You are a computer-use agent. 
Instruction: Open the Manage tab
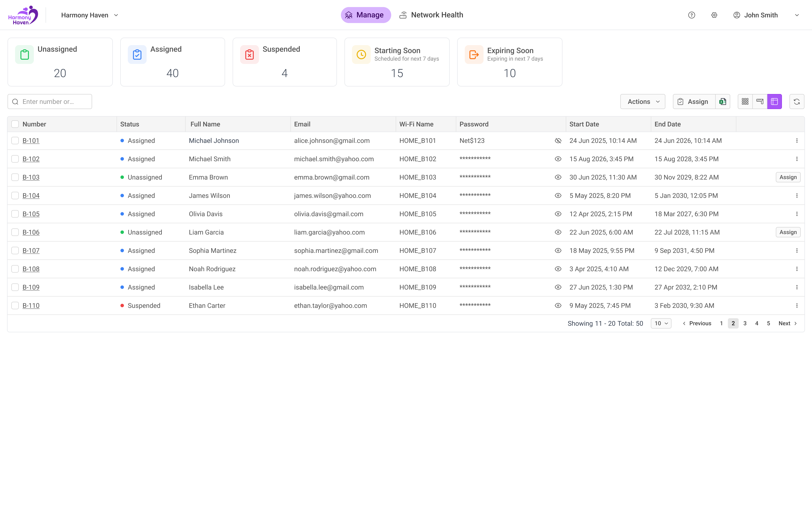366,15
